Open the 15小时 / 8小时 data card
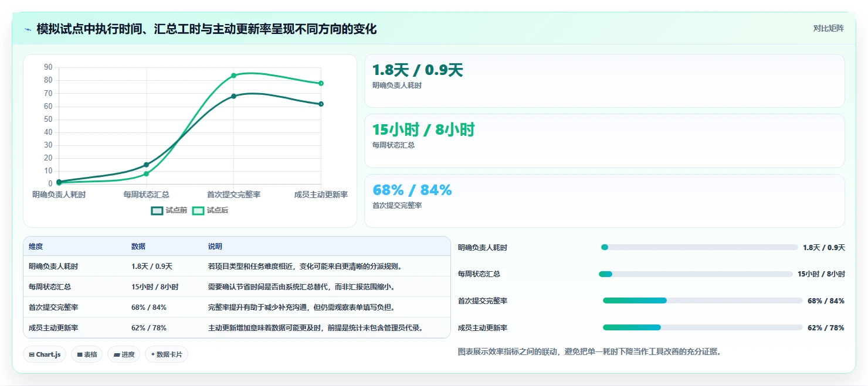The width and height of the screenshot is (868, 386). pos(605,141)
